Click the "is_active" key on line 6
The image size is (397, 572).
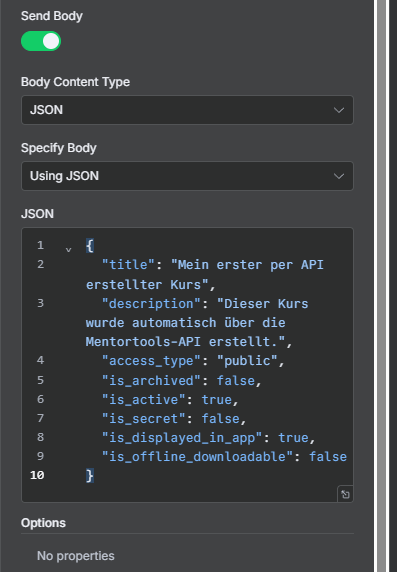(x=144, y=399)
